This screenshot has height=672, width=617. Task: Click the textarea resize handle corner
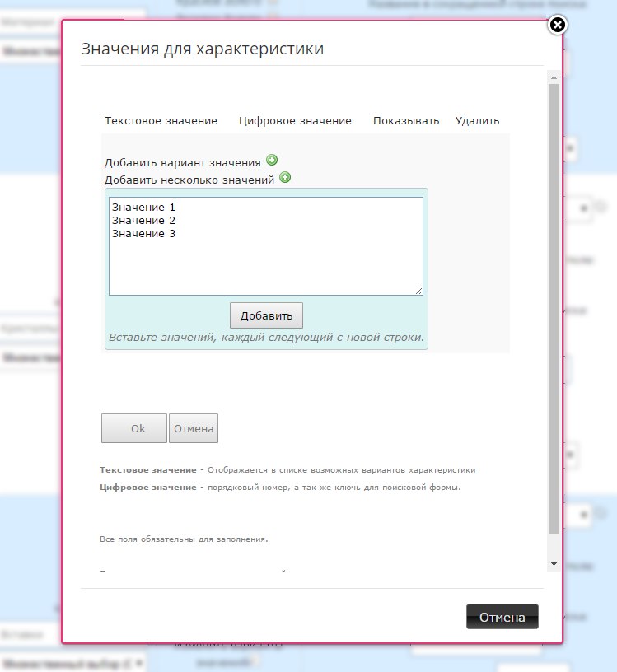[x=418, y=291]
